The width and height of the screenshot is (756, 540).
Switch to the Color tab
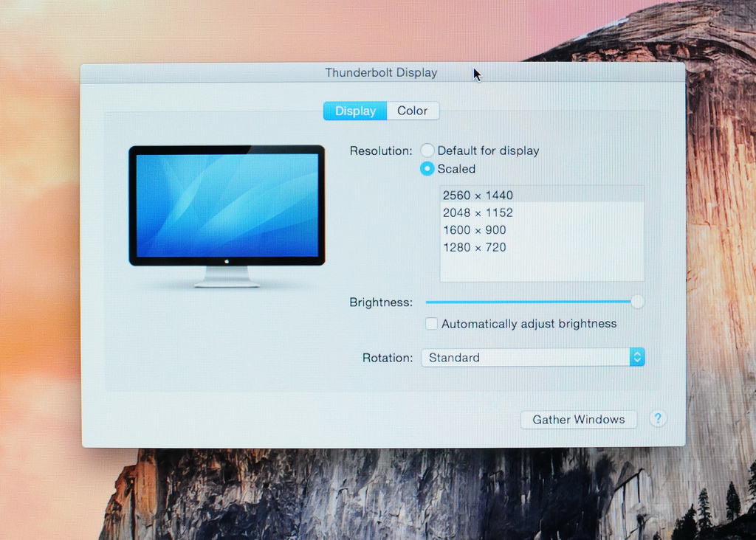pos(412,111)
